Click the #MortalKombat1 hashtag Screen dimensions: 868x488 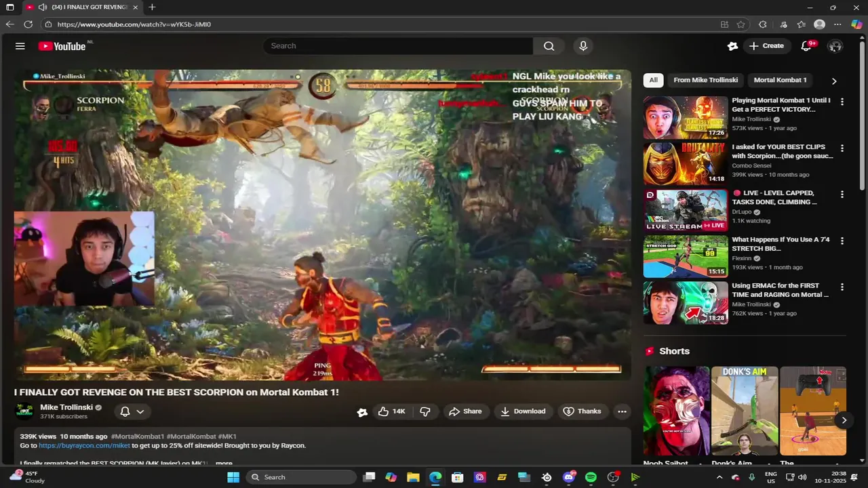(x=138, y=436)
